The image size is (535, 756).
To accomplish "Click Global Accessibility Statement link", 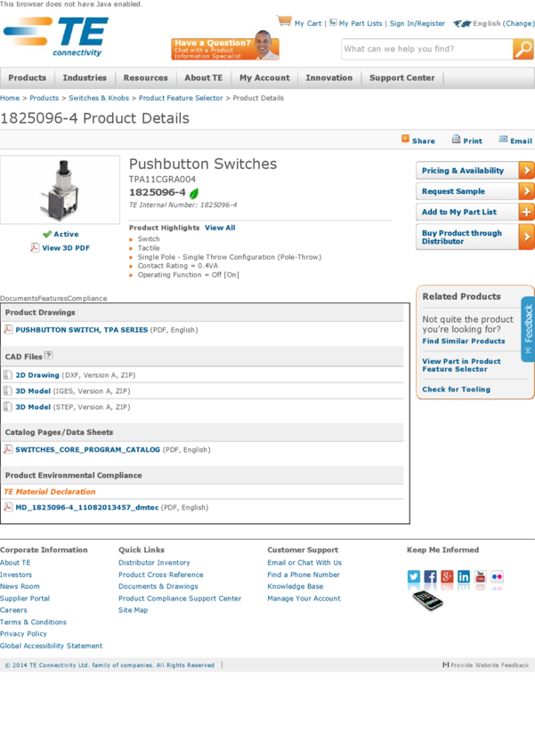I will pyautogui.click(x=51, y=646).
